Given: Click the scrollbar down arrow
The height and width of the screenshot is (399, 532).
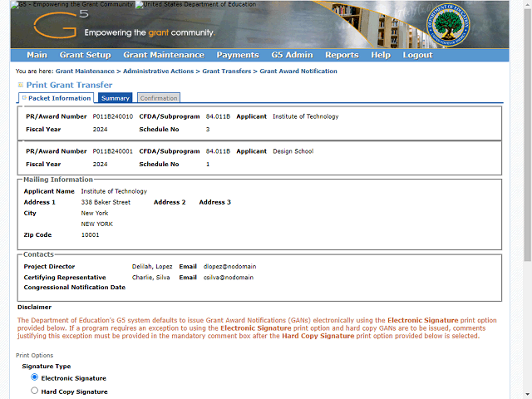Looking at the screenshot, I should coord(528,395).
